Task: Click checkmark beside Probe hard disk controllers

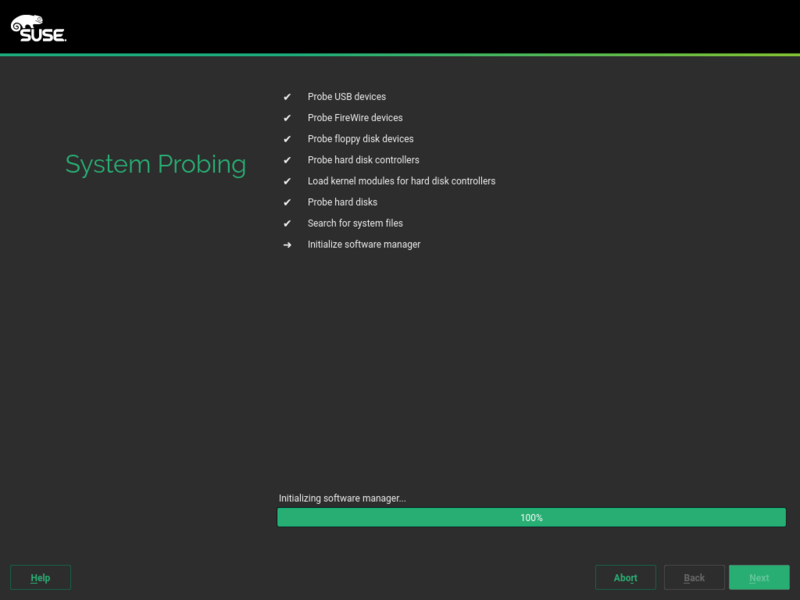Action: pyautogui.click(x=287, y=160)
